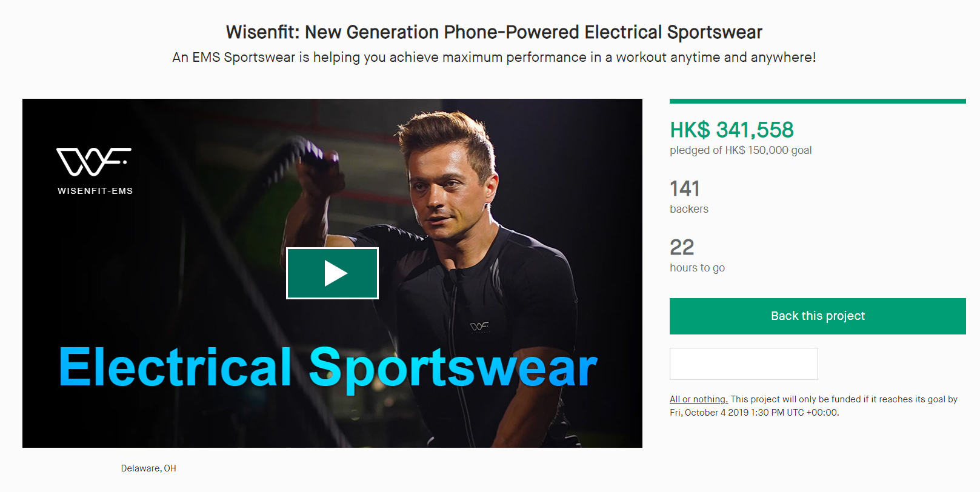
Task: Click the Wisenfit-EMS logo in video
Action: [x=95, y=171]
